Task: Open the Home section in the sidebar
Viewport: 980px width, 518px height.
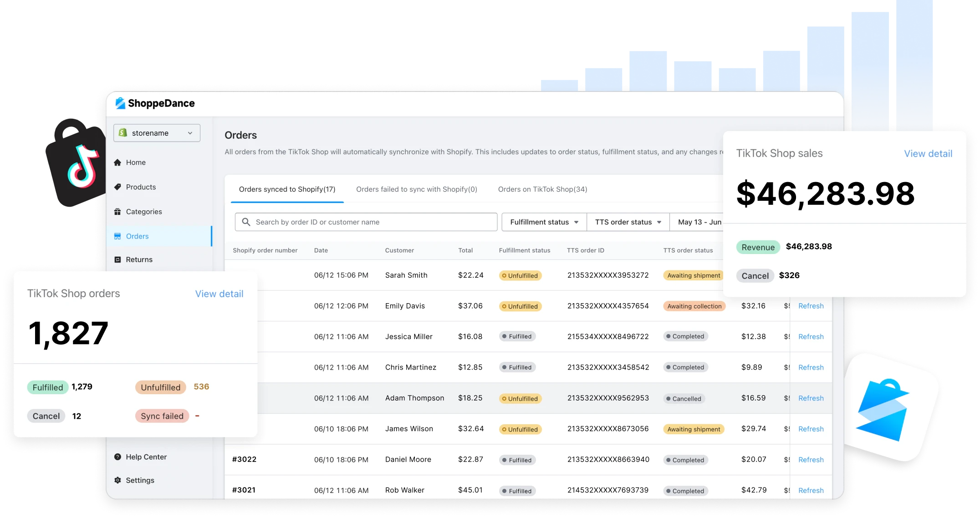Action: [135, 162]
